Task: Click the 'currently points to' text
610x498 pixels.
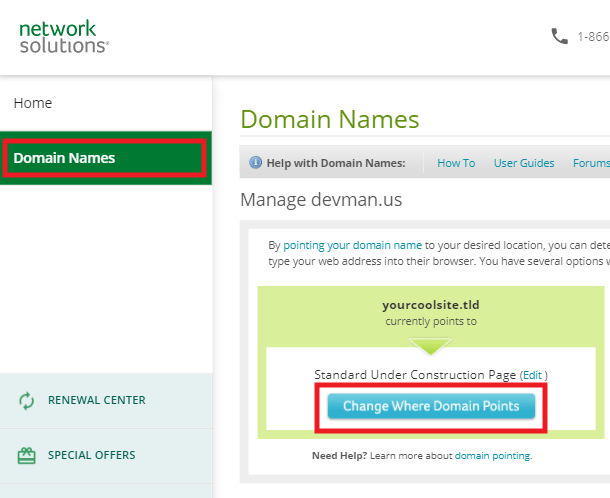Action: click(x=431, y=321)
